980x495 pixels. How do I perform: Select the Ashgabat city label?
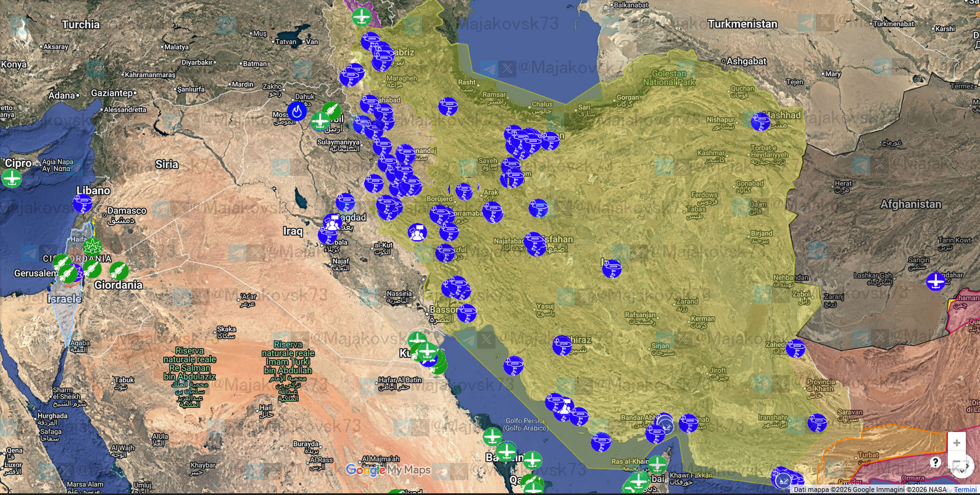pos(747,61)
